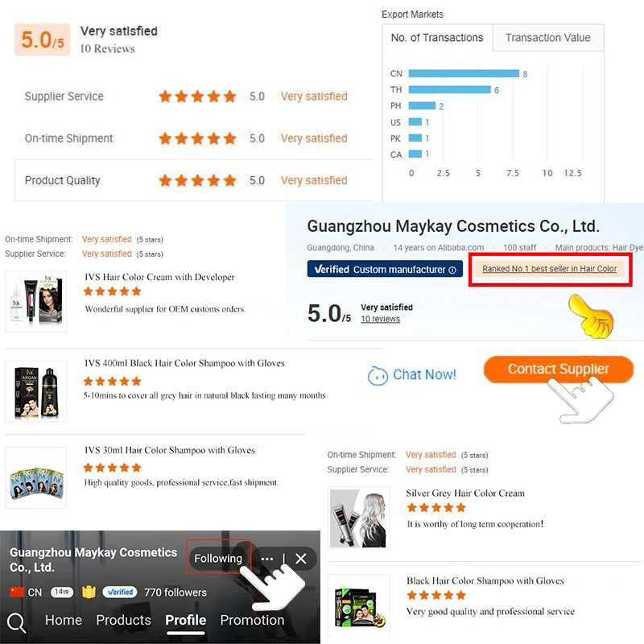Image resolution: width=644 pixels, height=644 pixels.
Task: Close the supplier banner with X
Action: (300, 559)
